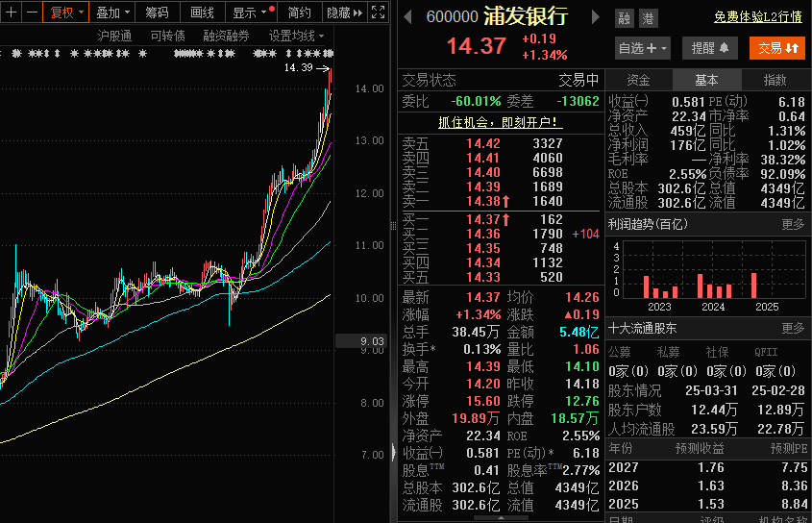
Task: Switch to the 指数 tab
Action: (x=775, y=80)
